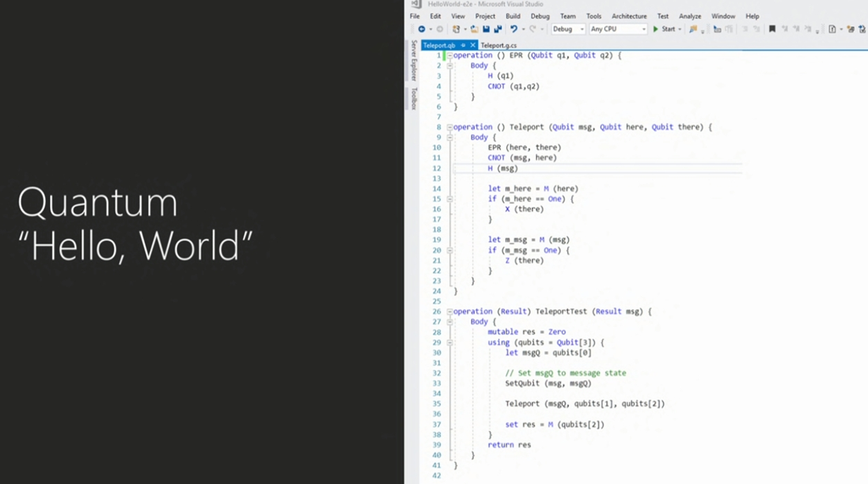Click the Open File folder icon
The width and height of the screenshot is (868, 484).
[x=475, y=30]
